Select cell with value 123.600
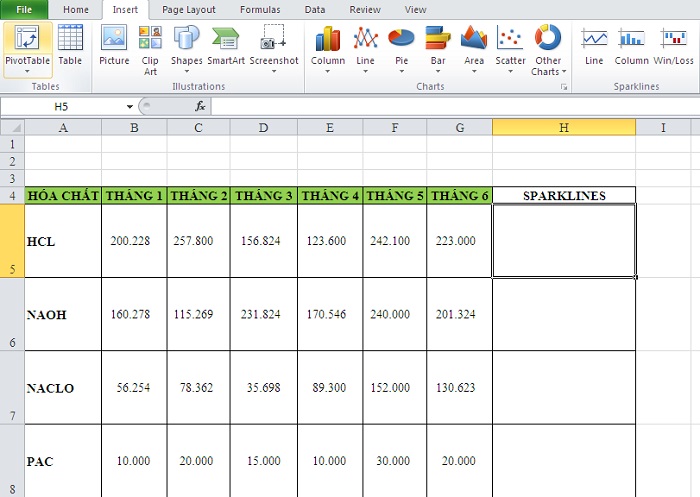This screenshot has height=497, width=700. 330,241
